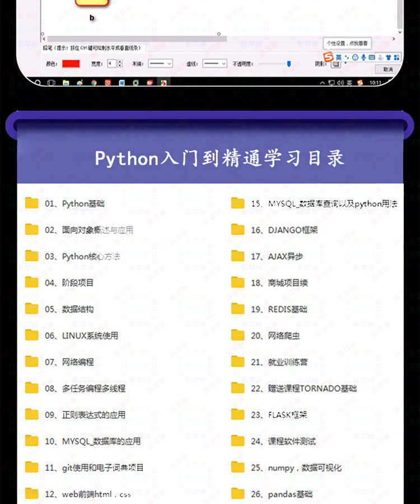The height and width of the screenshot is (504, 420).
Task: Open the soft keyboard icon on Sogou toolbar
Action: [372, 58]
